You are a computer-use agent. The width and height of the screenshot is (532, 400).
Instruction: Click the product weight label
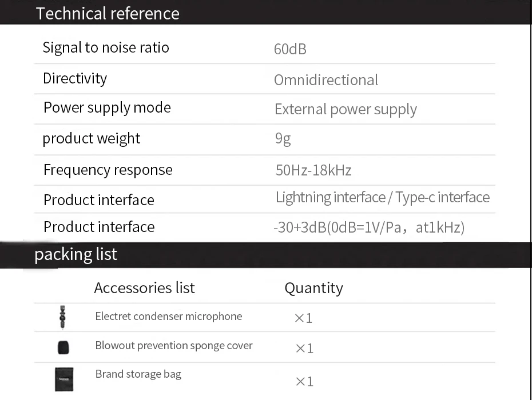(92, 138)
